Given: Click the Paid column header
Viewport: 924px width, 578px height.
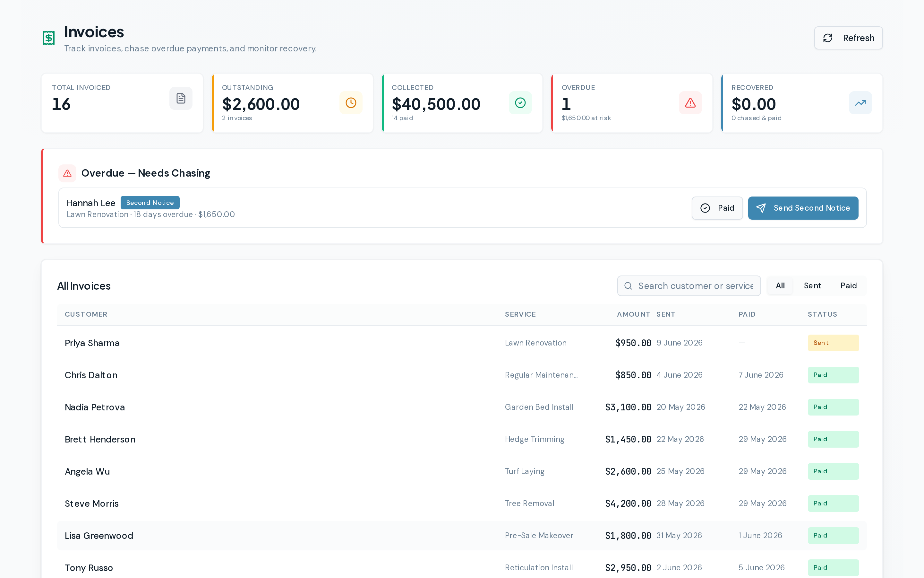Looking at the screenshot, I should click(x=747, y=314).
